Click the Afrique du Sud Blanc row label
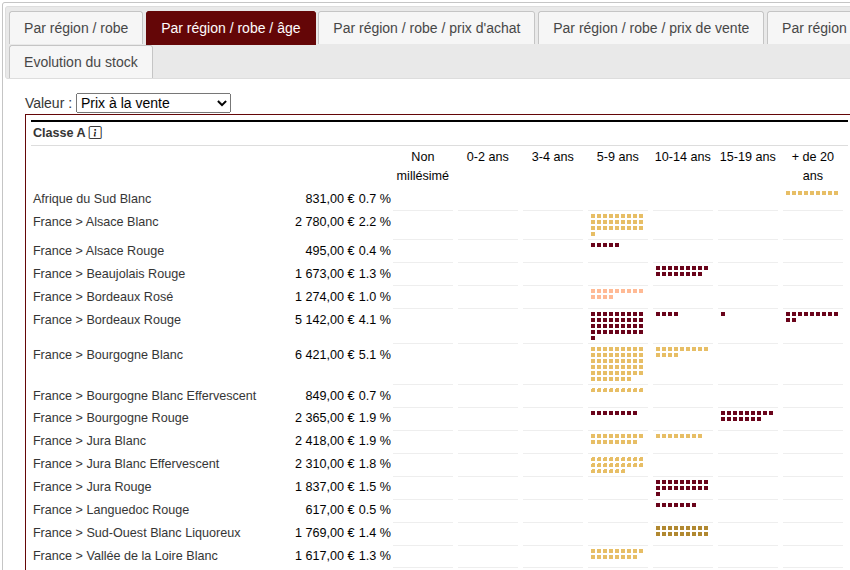The width and height of the screenshot is (850, 570). [92, 199]
